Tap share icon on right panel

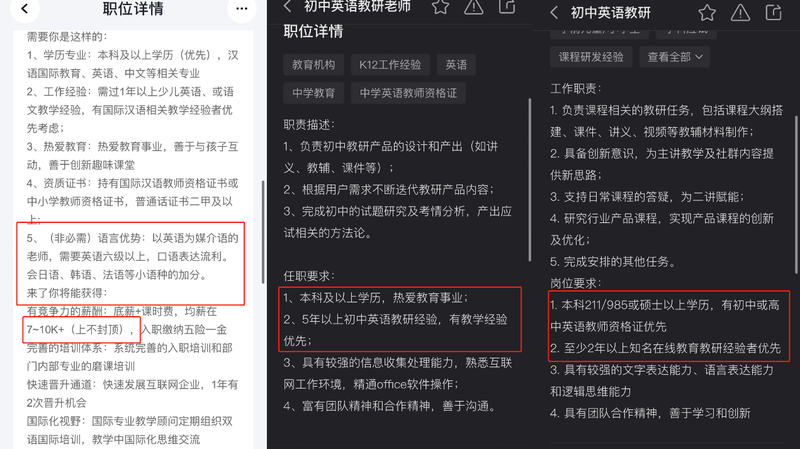pyautogui.click(x=773, y=12)
